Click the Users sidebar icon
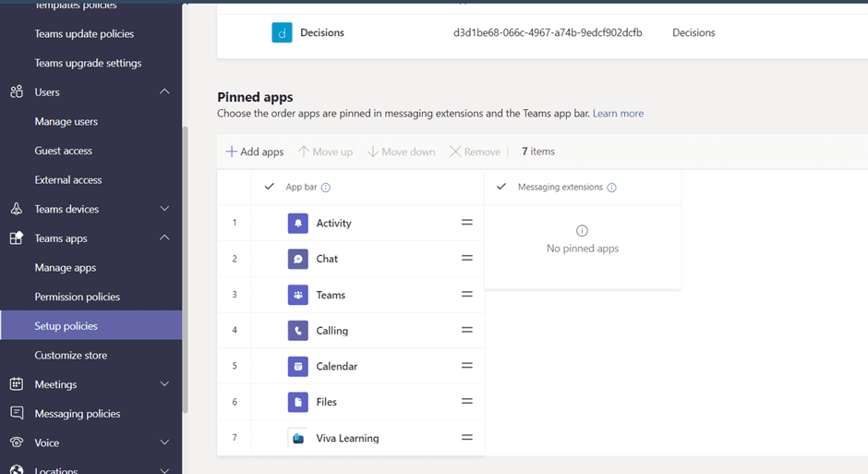The height and width of the screenshot is (474, 868). point(17,91)
